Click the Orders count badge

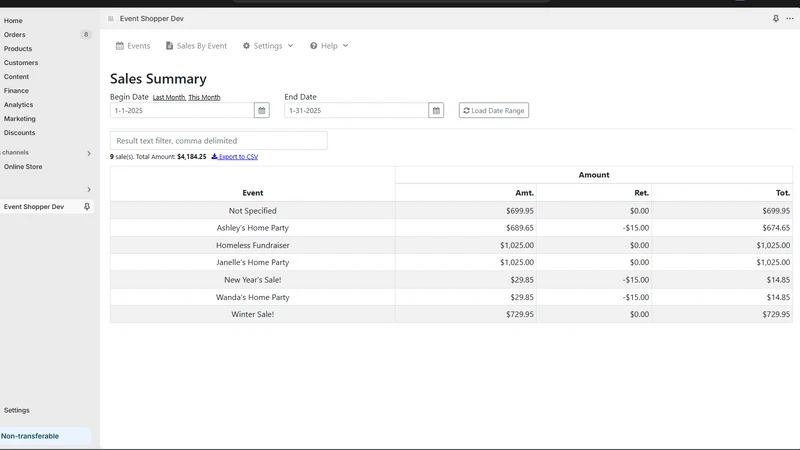pyautogui.click(x=86, y=35)
